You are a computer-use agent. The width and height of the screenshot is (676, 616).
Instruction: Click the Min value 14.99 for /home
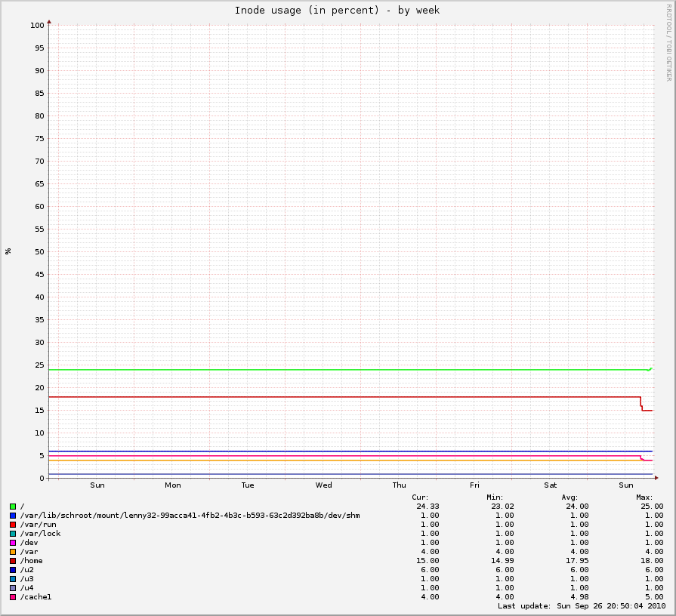[x=502, y=561]
